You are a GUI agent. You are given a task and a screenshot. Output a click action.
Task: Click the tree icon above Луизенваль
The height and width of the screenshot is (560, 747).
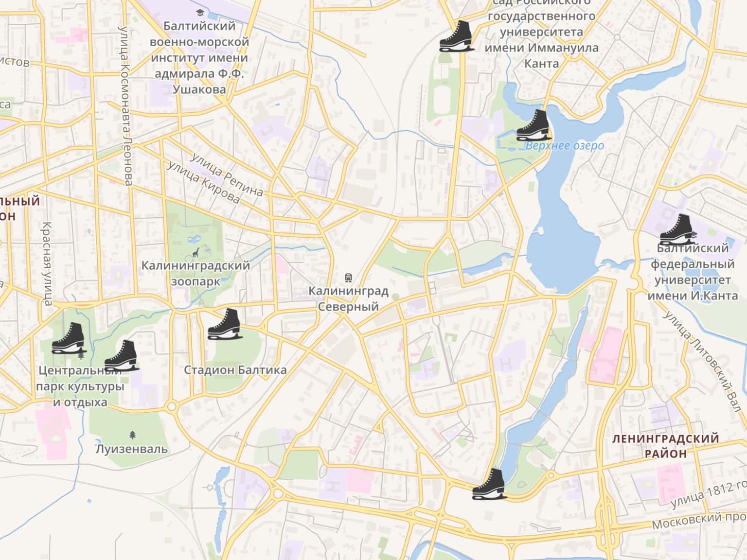click(x=132, y=434)
